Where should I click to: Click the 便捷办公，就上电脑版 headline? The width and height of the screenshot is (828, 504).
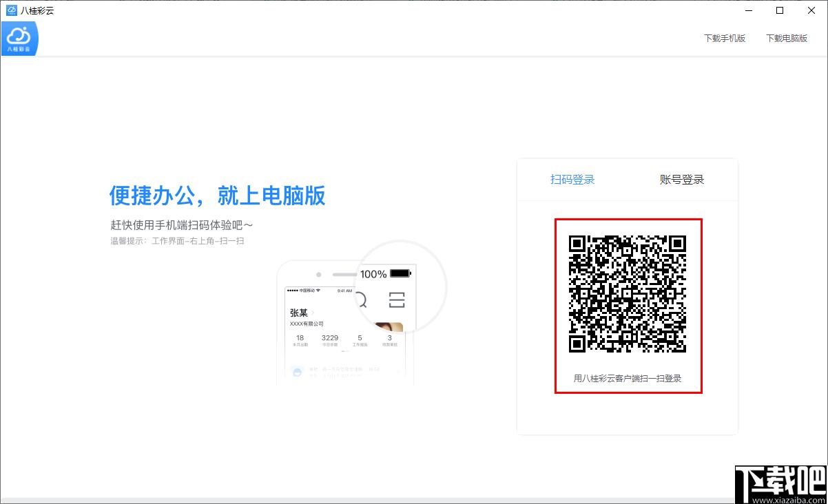pyautogui.click(x=218, y=196)
